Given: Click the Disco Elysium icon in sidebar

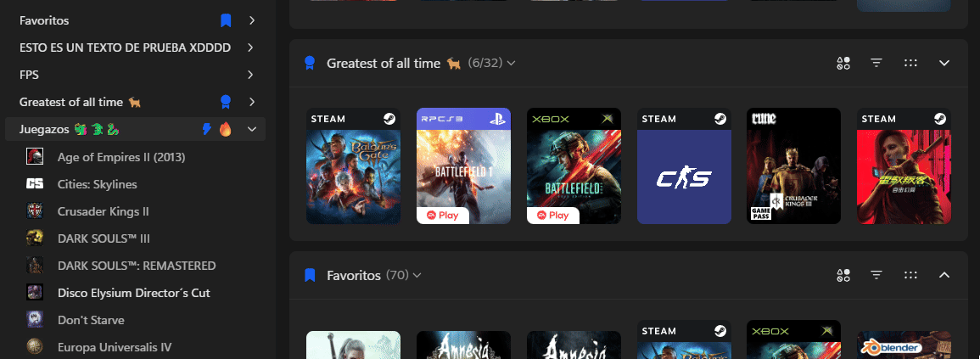Looking at the screenshot, I should [35, 292].
